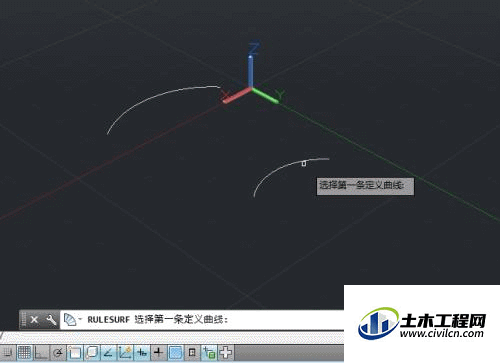Select the lower-right arc as defining curve
The image size is (500, 363).
(x=280, y=169)
